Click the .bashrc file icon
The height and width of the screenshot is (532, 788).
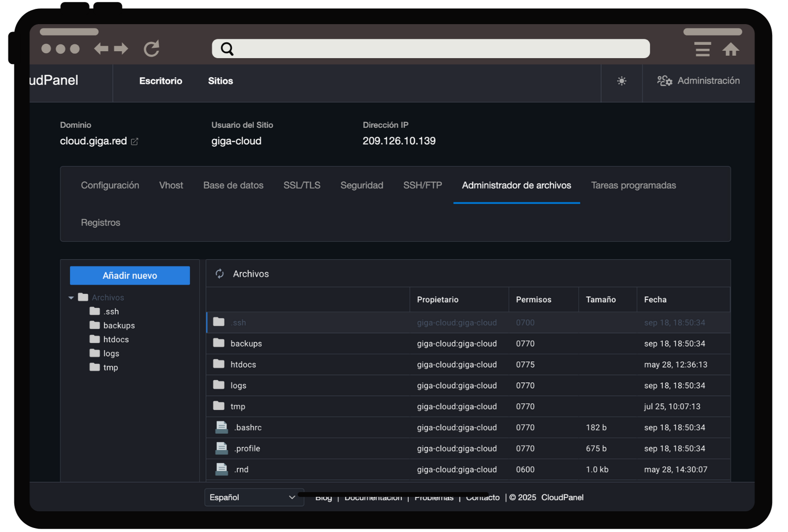222,428
